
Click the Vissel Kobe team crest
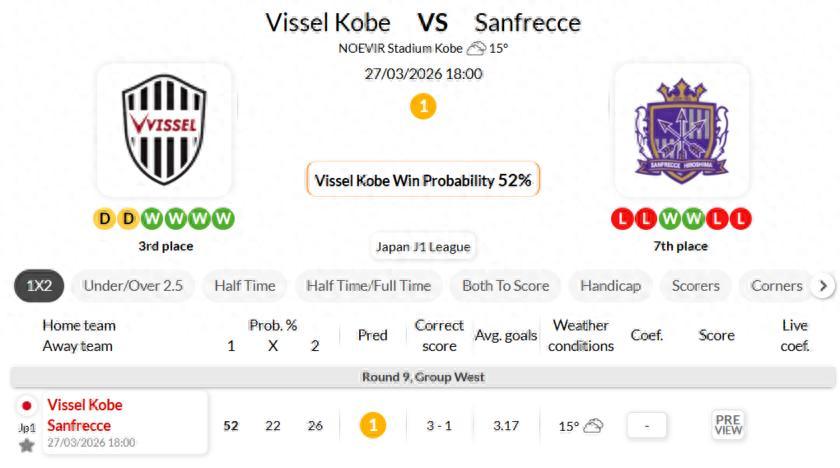point(165,129)
